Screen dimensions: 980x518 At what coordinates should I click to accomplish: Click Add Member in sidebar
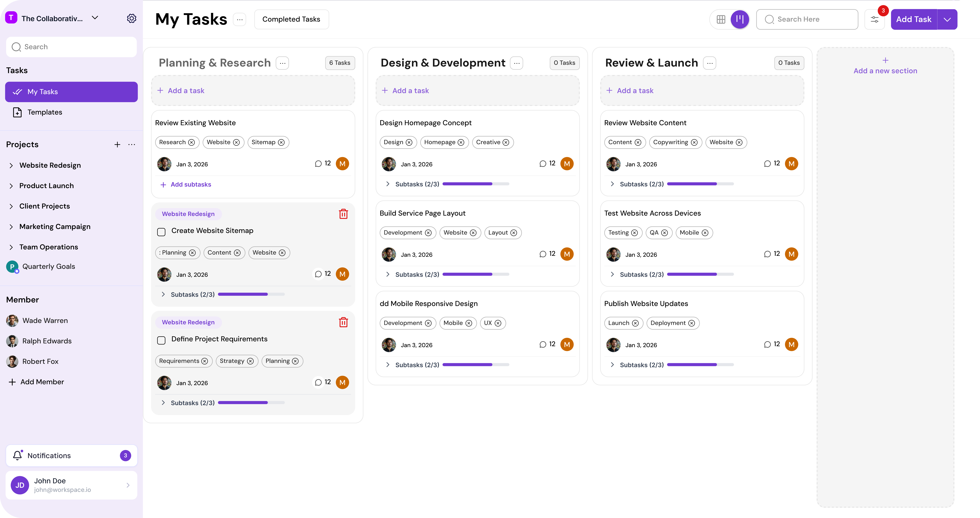click(x=36, y=382)
